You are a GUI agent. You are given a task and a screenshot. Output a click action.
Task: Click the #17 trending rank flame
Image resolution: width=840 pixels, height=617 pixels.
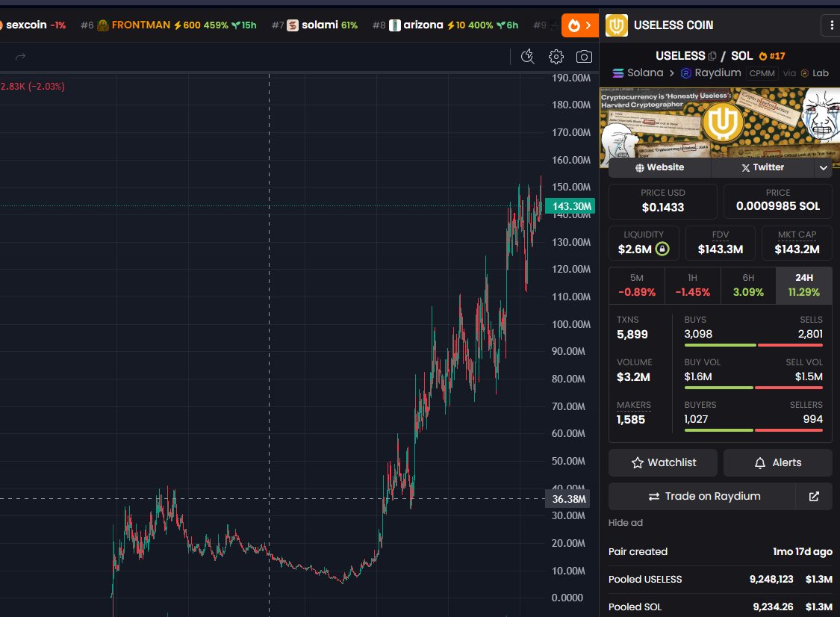click(x=772, y=56)
